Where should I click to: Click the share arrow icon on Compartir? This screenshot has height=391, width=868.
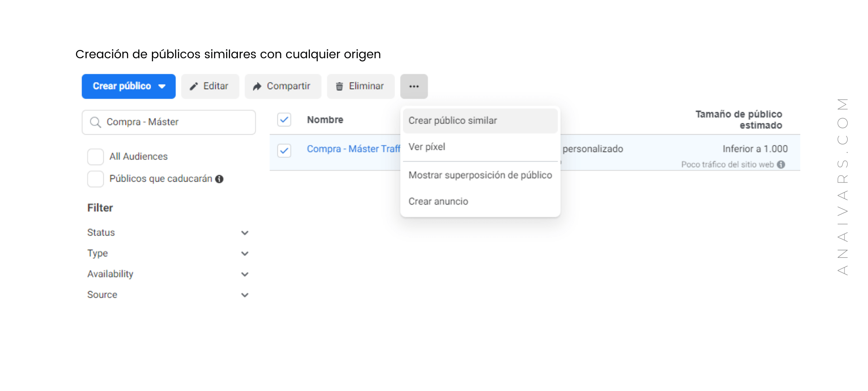pos(257,86)
